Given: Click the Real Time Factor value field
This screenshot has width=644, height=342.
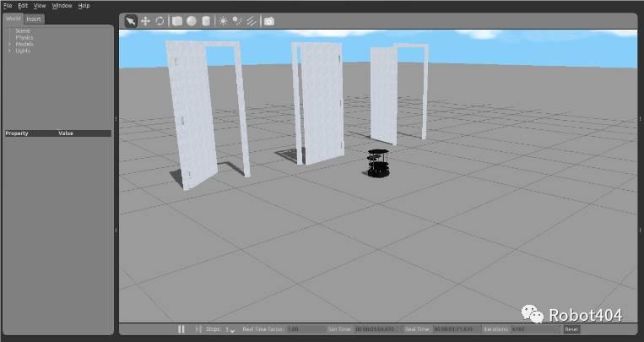Looking at the screenshot, I should tap(306, 329).
